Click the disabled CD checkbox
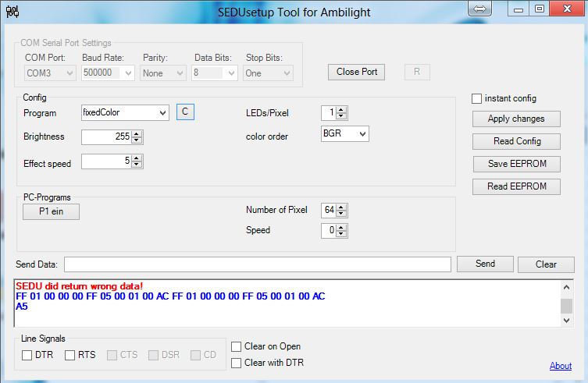Viewport: 588px width, 383px height. tap(195, 355)
